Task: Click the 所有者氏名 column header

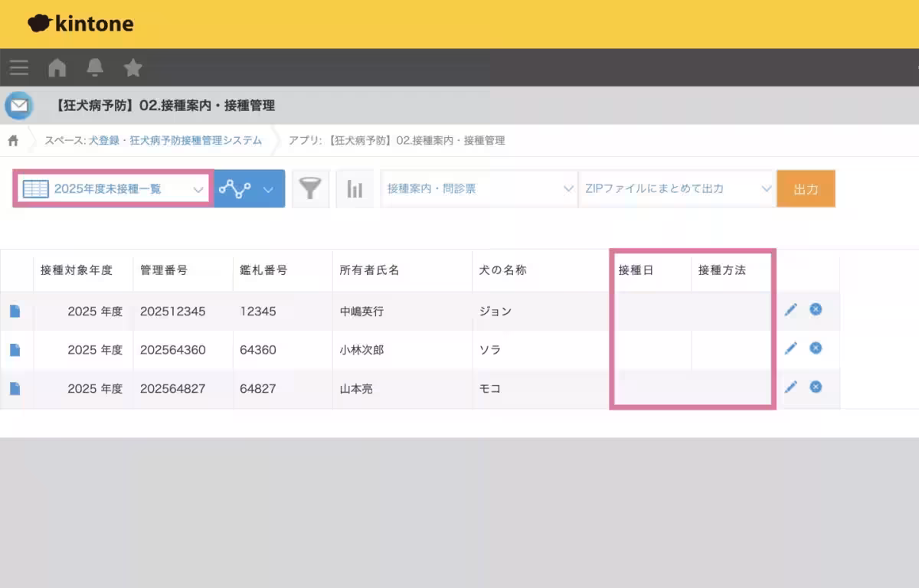Action: coord(369,270)
